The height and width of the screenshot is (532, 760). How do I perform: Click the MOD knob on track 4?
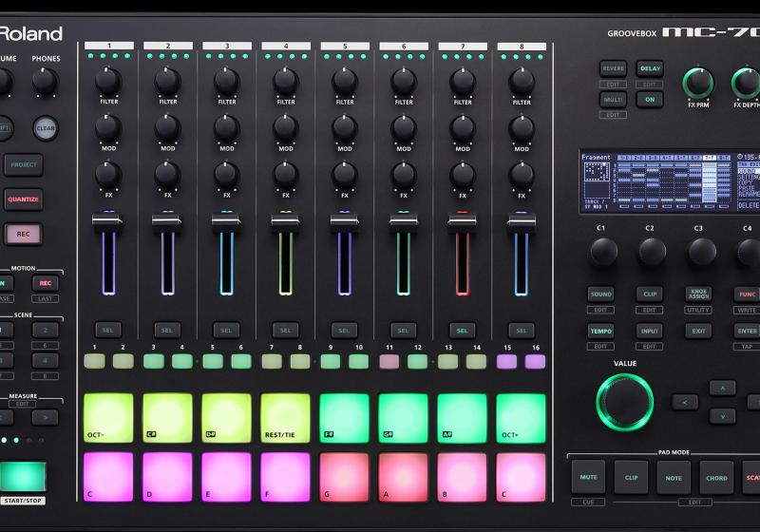click(x=286, y=127)
